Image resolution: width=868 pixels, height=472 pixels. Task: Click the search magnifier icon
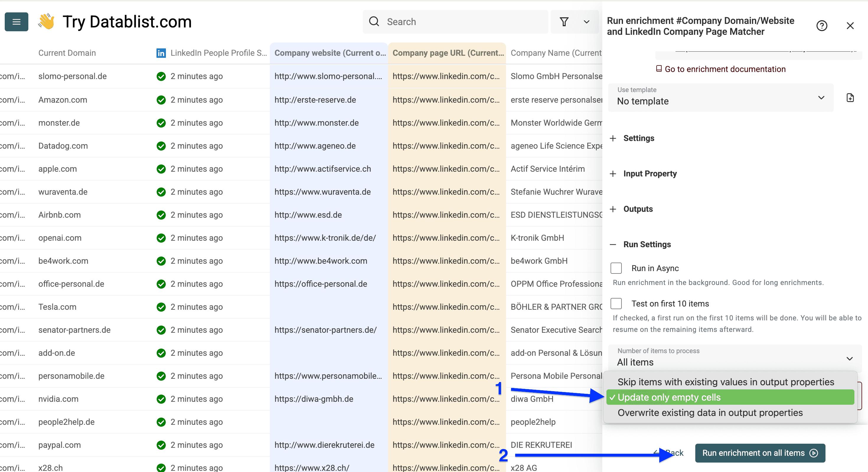[x=374, y=21]
